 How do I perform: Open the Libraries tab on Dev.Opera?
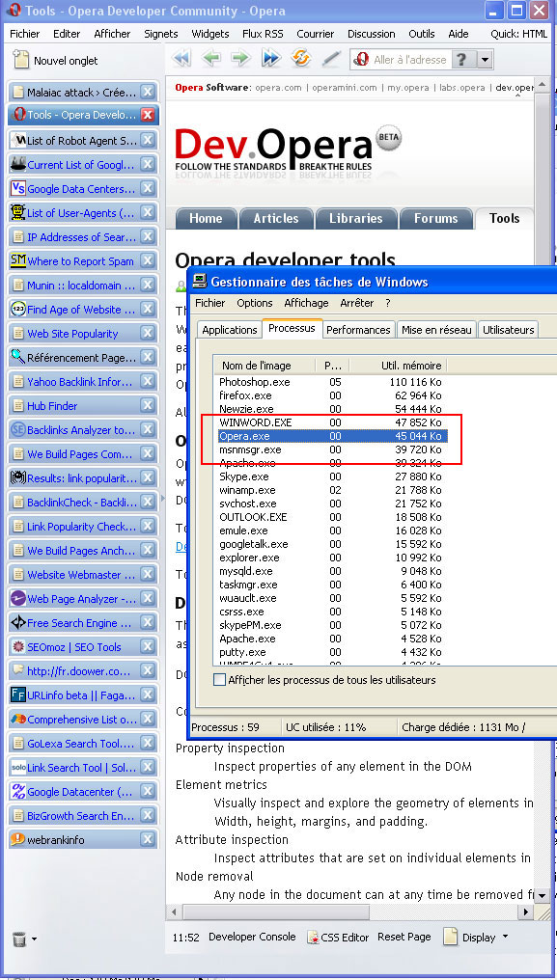pyautogui.click(x=357, y=219)
